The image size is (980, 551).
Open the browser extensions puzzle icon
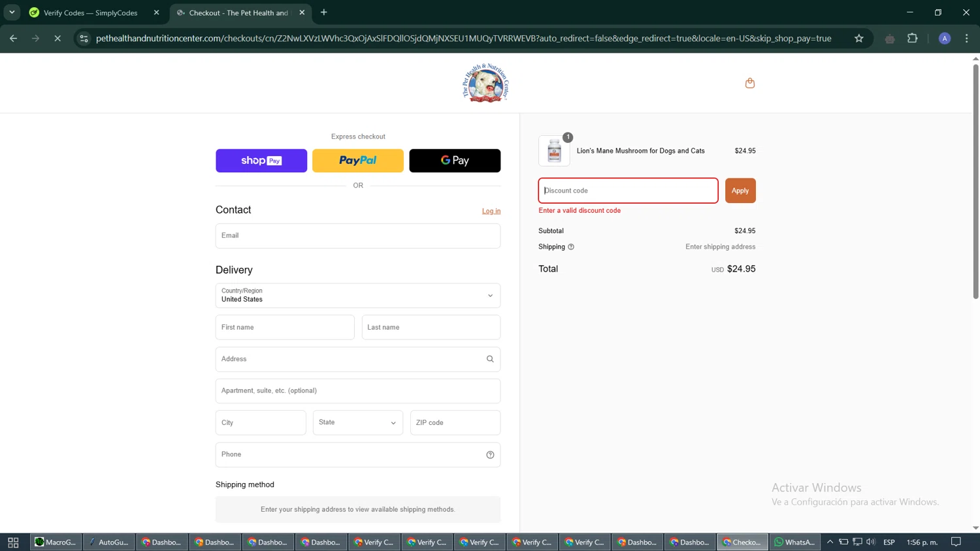[913, 39]
